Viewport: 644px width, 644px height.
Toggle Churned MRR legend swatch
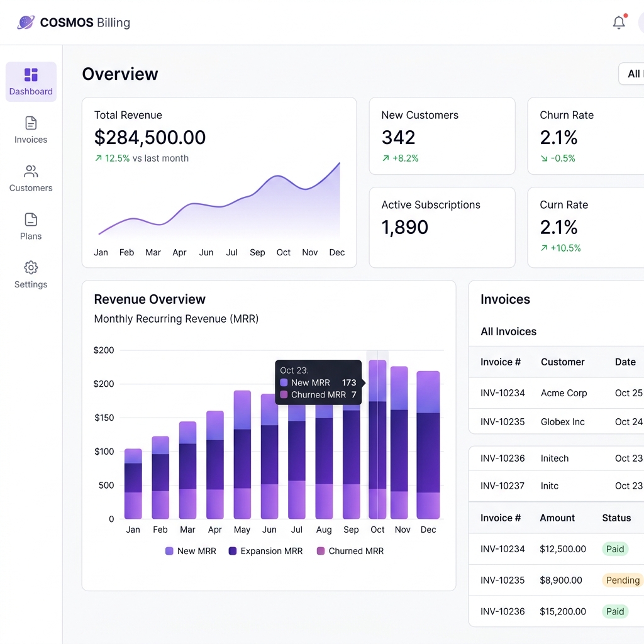[x=321, y=551]
